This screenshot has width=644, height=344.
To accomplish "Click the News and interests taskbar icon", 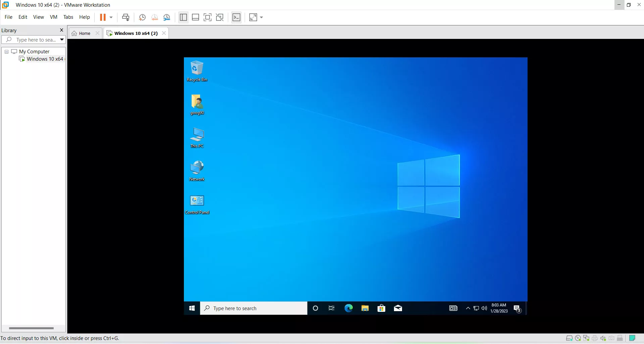I will point(453,308).
